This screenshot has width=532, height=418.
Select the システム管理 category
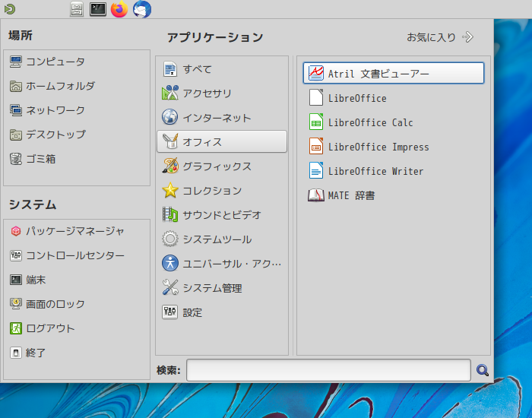pyautogui.click(x=222, y=288)
